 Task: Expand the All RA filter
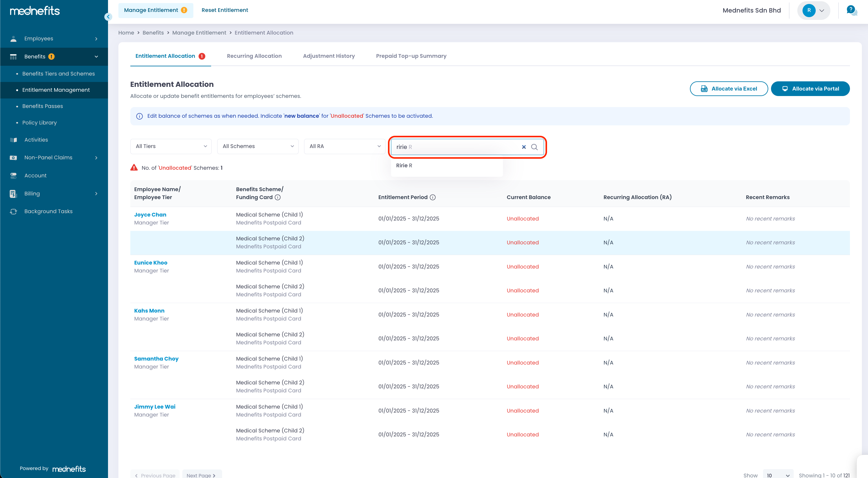click(x=345, y=146)
